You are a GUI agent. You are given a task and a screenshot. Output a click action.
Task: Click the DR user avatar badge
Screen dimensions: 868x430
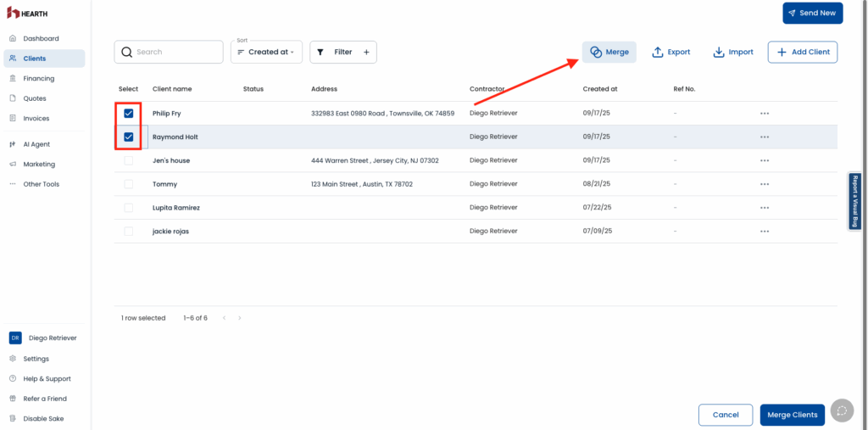(x=15, y=338)
